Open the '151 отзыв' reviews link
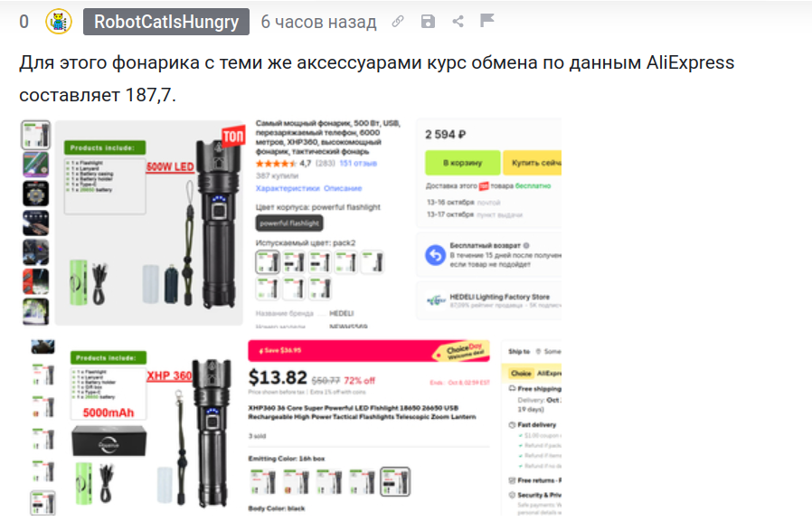Screen dimensions: 812x522 [x=358, y=163]
